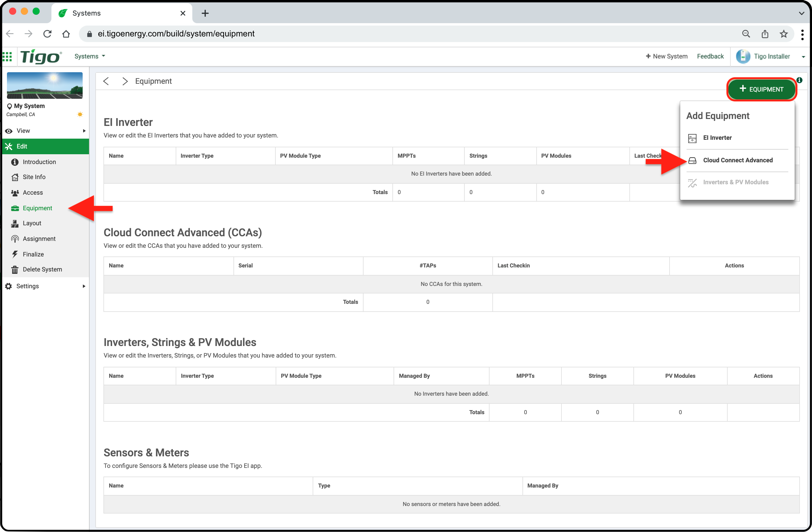Choose Inverters & PV Modules in Add Equipment
The width and height of the screenshot is (812, 532).
point(737,183)
